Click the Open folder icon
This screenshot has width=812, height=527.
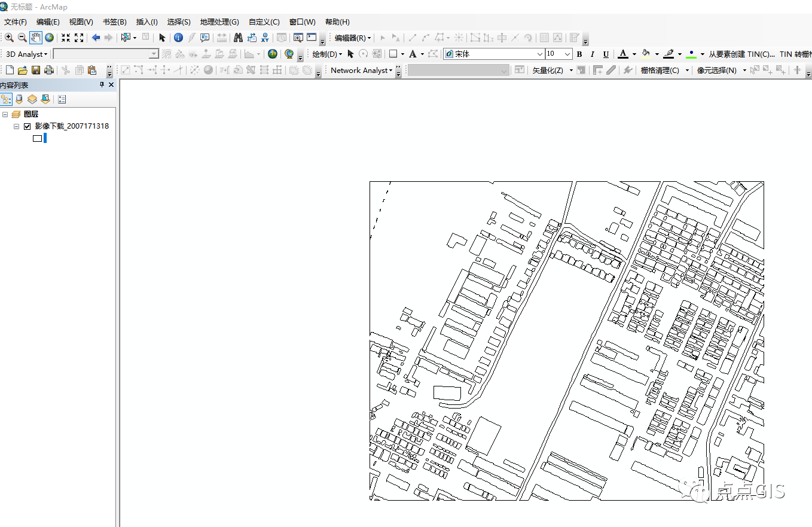pyautogui.click(x=23, y=70)
